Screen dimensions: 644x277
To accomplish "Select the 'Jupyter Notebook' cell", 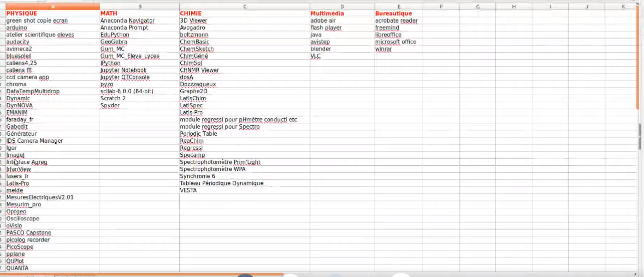I will (140, 70).
